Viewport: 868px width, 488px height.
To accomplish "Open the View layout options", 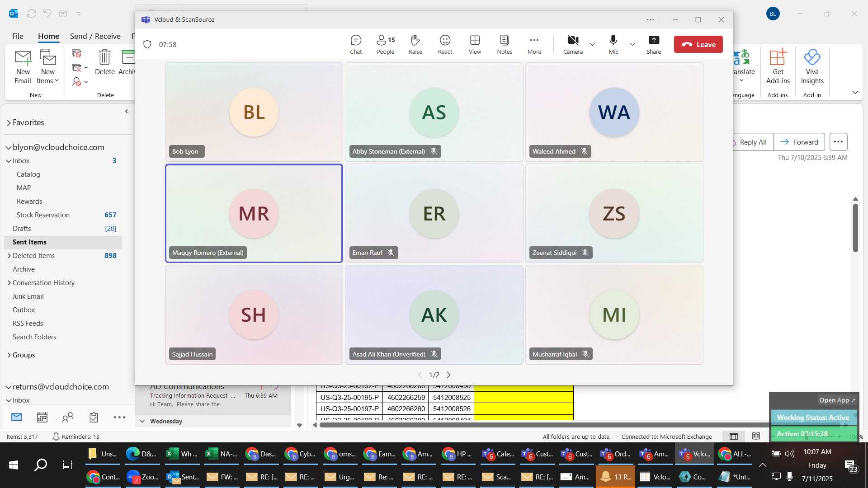I will 475,45.
